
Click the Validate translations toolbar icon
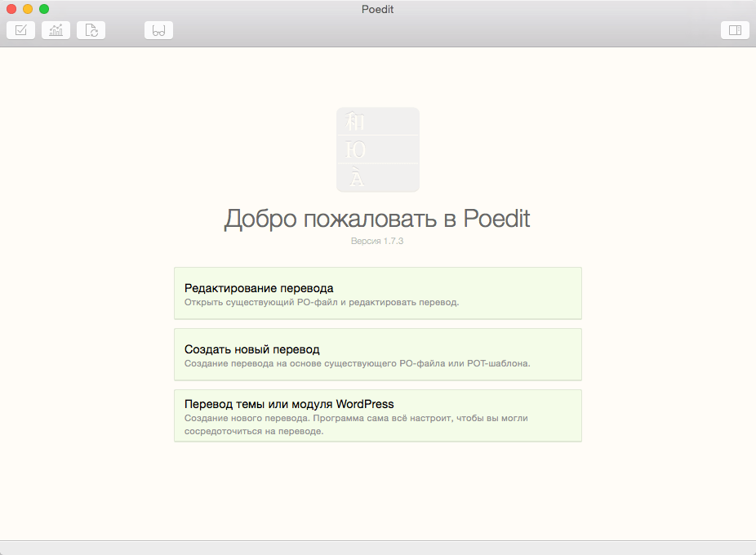click(x=20, y=30)
